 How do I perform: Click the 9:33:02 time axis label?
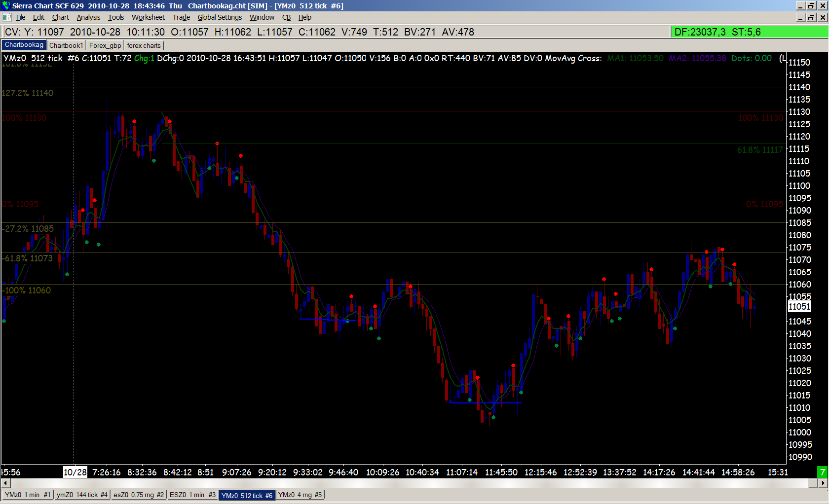(308, 472)
